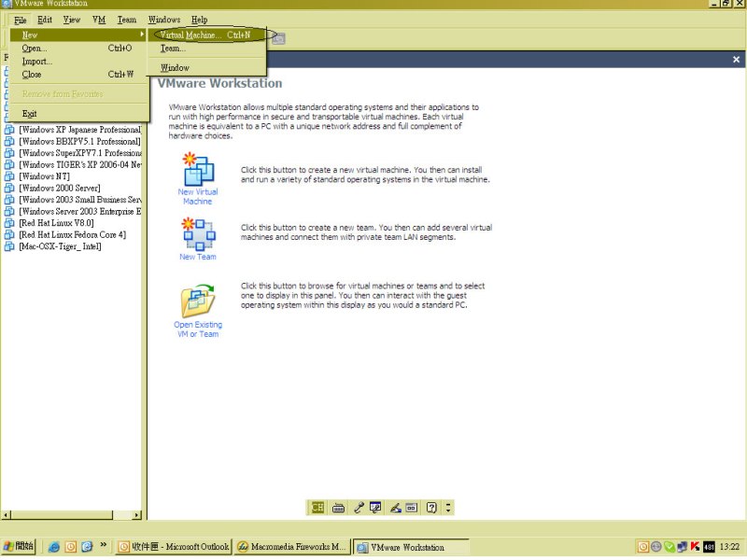Click the New Virtual Machine icon
This screenshot has height=560, width=747.
pos(199,169)
